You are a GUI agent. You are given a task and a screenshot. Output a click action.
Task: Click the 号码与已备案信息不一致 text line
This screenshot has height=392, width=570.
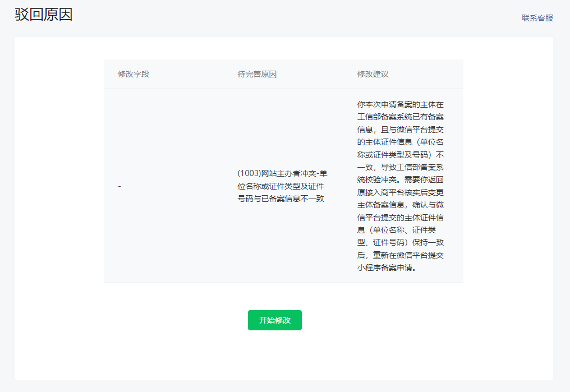281,199
